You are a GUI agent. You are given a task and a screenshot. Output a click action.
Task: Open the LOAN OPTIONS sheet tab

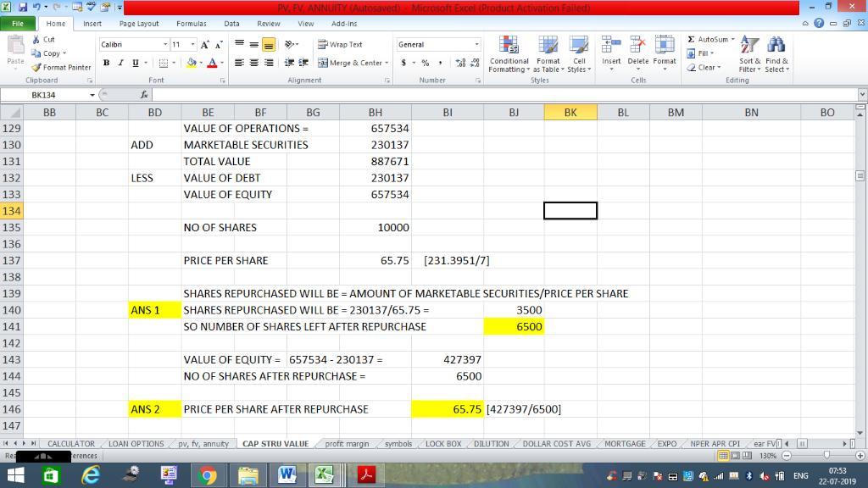tap(136, 443)
